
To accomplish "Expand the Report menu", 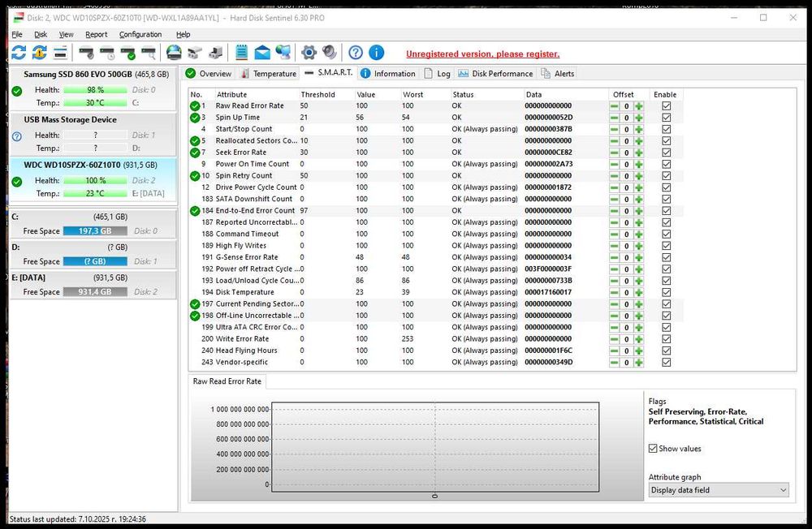I will 96,34.
